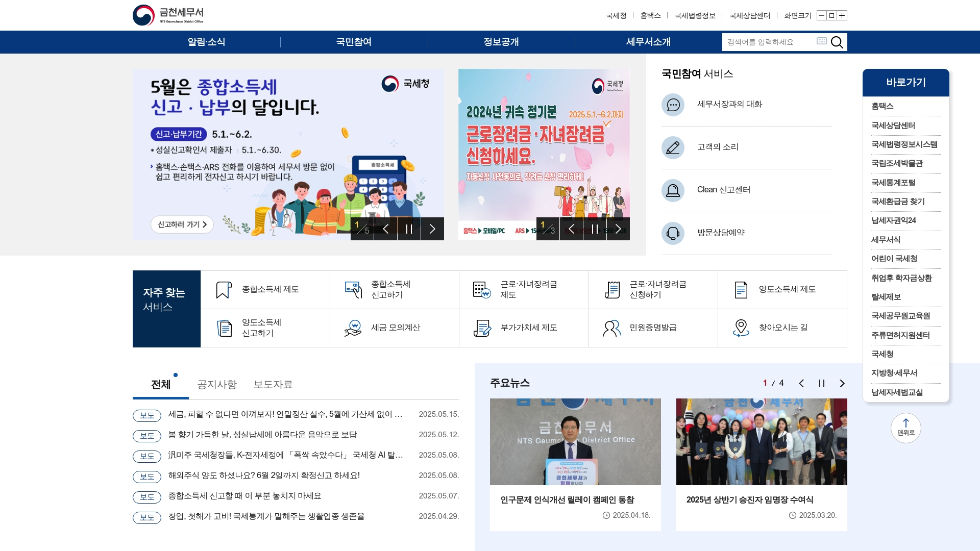Image resolution: width=980 pixels, height=551 pixels.
Task: Click the 근로·자녀장려금 신청하기 document icon
Action: 611,290
